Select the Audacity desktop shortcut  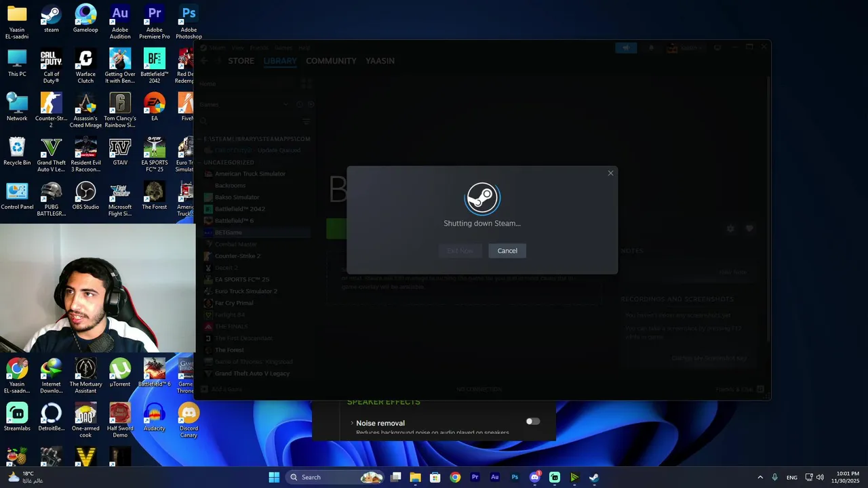(x=155, y=416)
